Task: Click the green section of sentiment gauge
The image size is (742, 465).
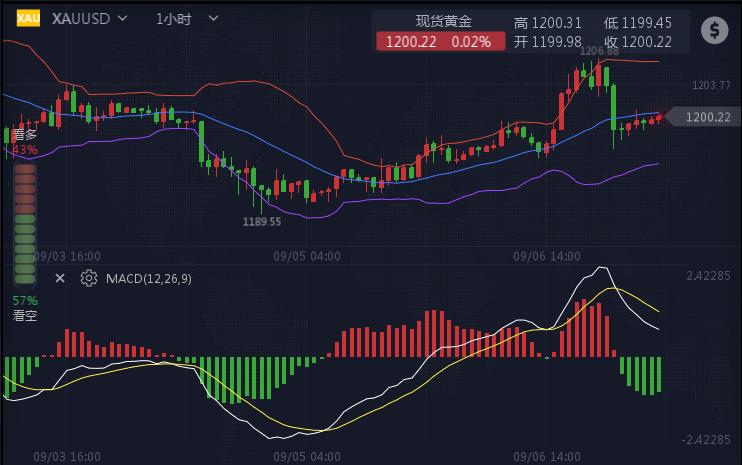Action: 25,250
